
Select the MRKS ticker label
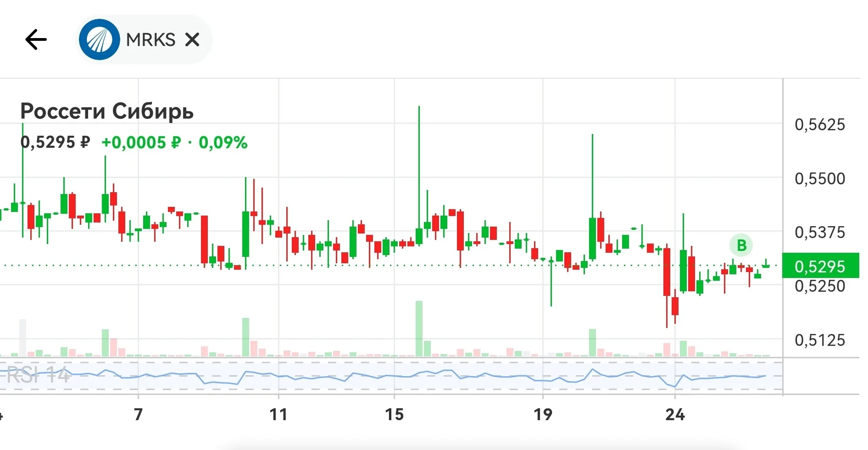coord(150,40)
